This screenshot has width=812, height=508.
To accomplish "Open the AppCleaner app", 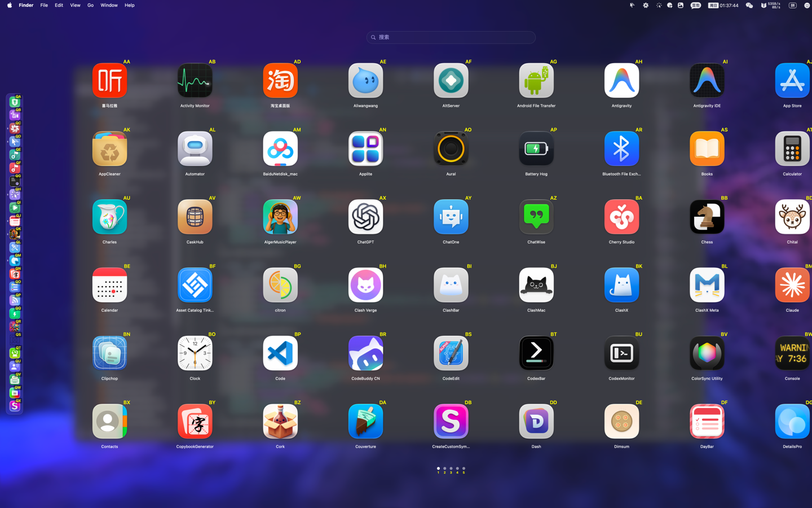I will tap(109, 149).
